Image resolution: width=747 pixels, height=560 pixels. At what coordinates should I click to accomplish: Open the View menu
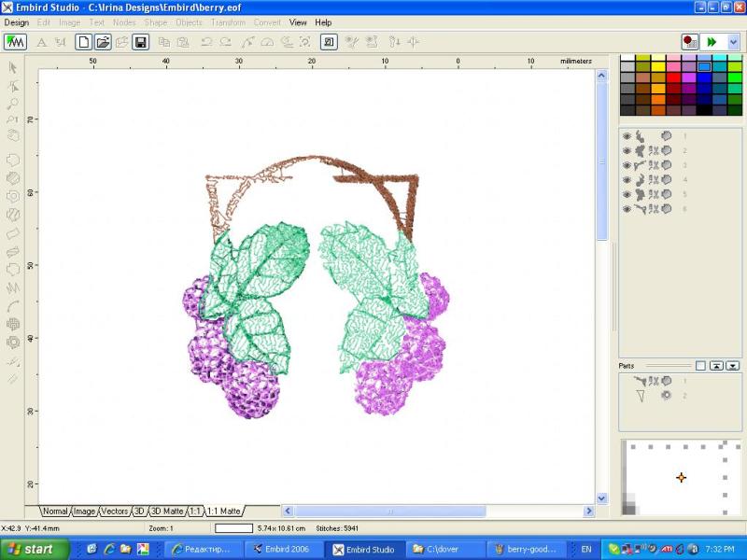point(298,22)
